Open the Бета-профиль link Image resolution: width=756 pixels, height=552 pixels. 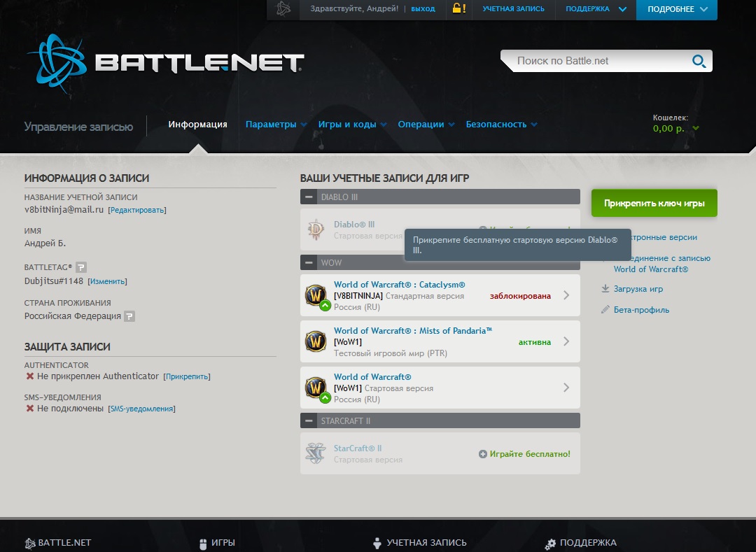coord(641,310)
